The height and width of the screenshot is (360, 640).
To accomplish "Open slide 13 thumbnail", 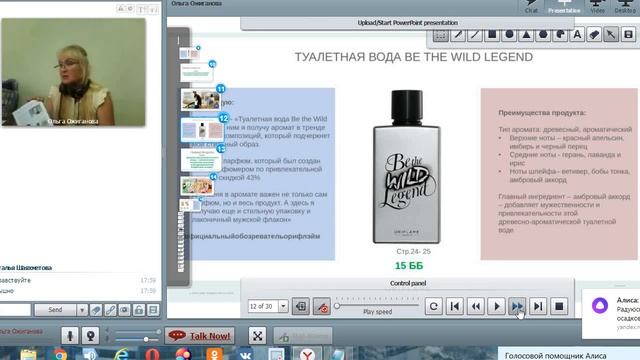I will pos(200,160).
